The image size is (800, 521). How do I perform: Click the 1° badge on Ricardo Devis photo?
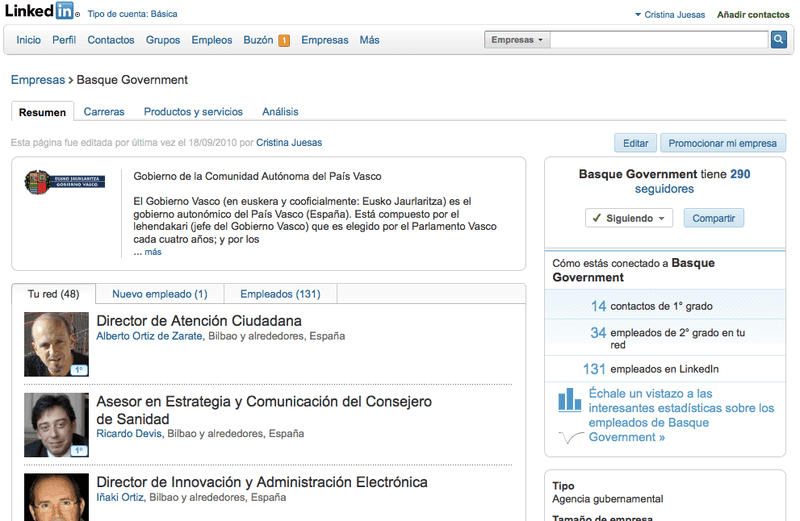click(x=79, y=450)
